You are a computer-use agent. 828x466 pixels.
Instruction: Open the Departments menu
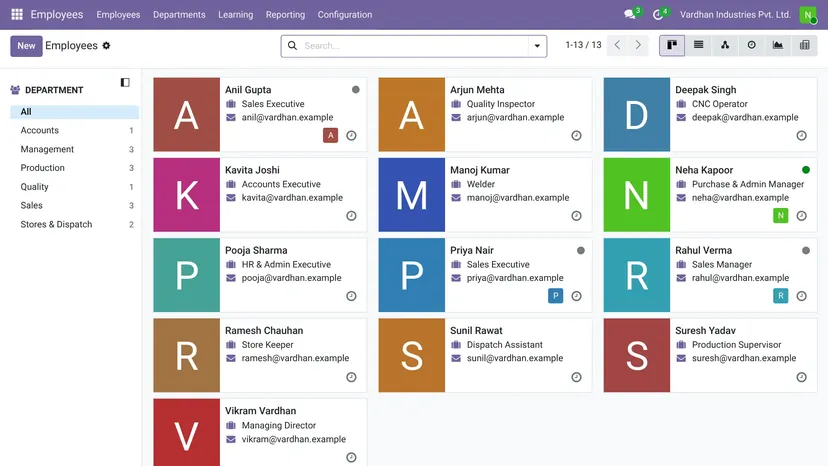coord(179,15)
